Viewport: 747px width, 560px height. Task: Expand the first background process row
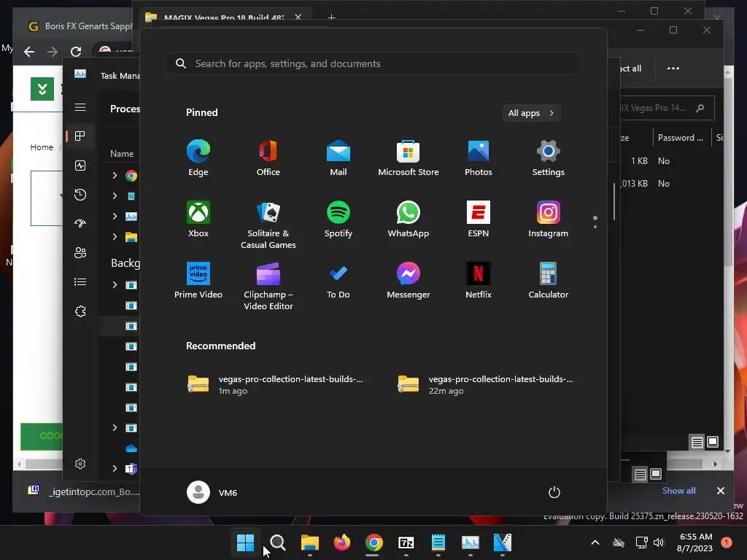pyautogui.click(x=115, y=285)
